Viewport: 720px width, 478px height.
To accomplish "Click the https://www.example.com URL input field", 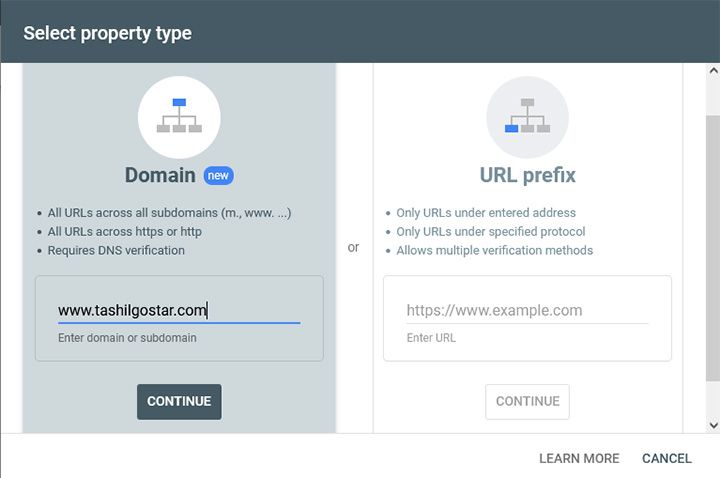I will pyautogui.click(x=527, y=310).
